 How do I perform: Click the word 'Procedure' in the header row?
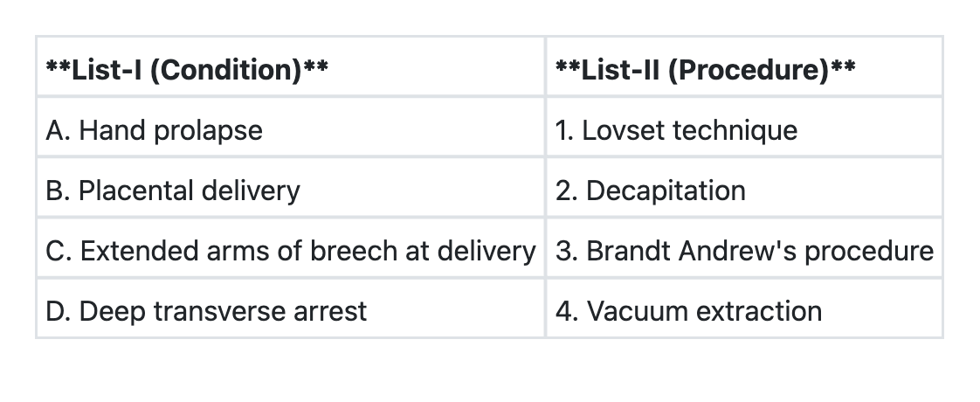(749, 69)
